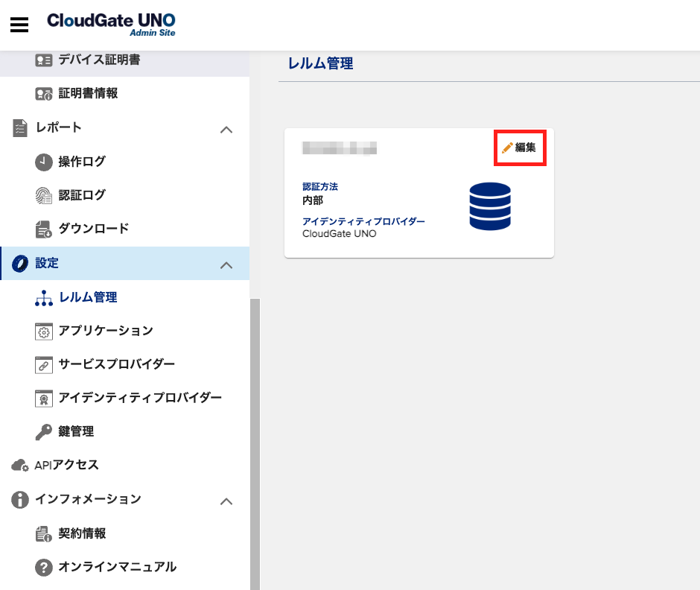Collapse the レポート section chevron
Viewport: 700px width, 590px height.
tap(227, 129)
